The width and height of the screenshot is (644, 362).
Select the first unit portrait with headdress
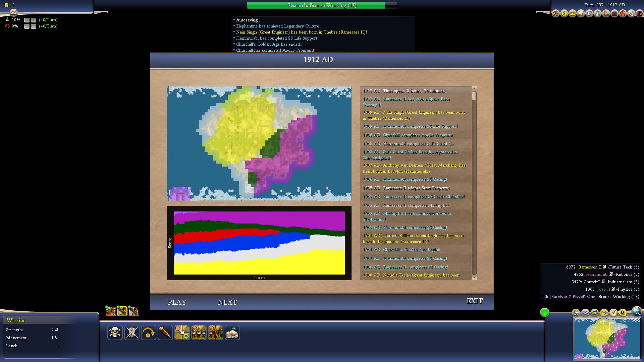[x=111, y=311]
